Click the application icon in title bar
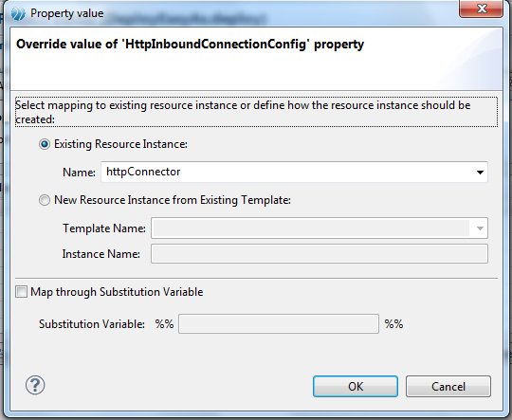 pos(18,14)
